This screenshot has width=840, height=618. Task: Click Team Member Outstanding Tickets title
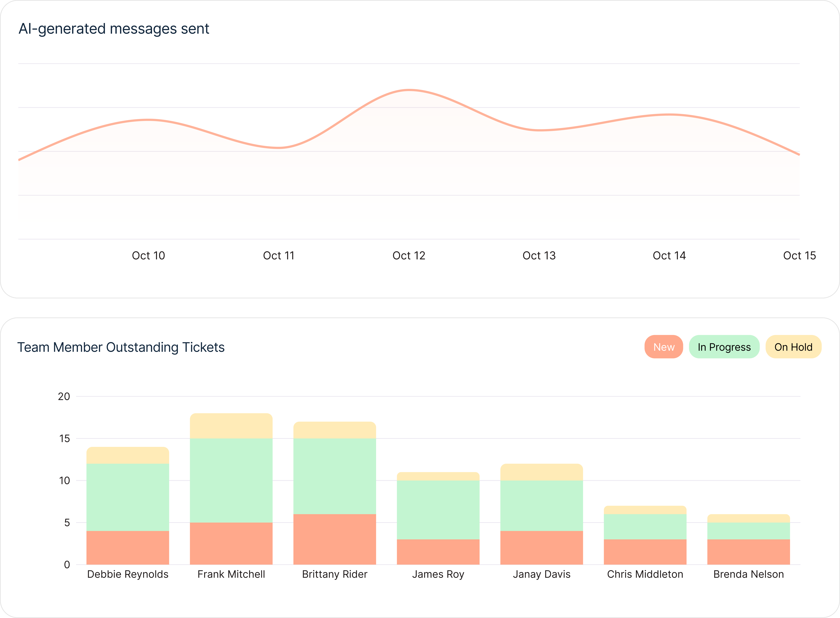(x=121, y=347)
